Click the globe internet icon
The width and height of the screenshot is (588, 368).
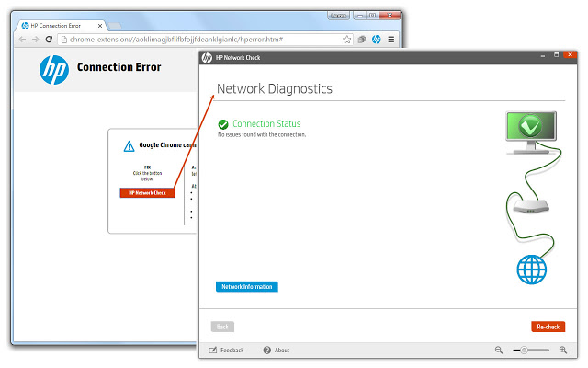(532, 270)
